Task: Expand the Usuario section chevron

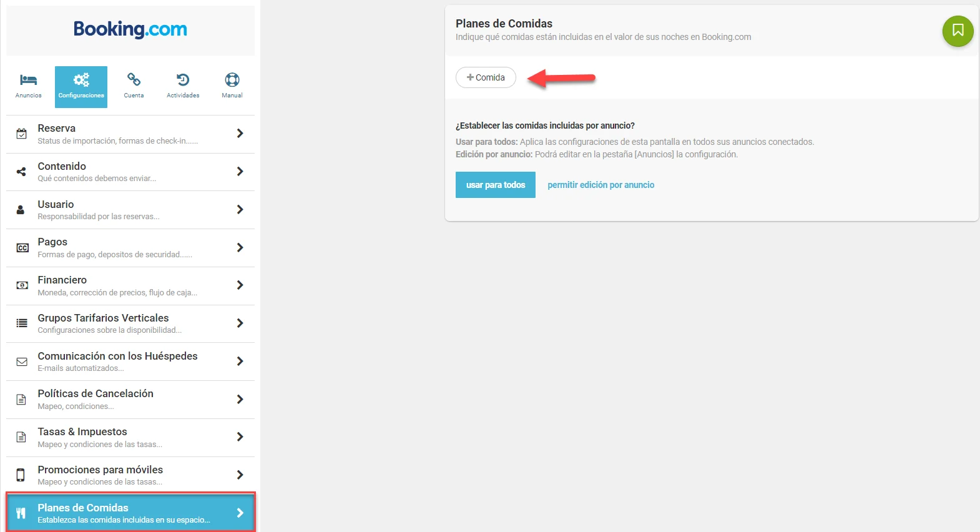Action: tap(240, 209)
